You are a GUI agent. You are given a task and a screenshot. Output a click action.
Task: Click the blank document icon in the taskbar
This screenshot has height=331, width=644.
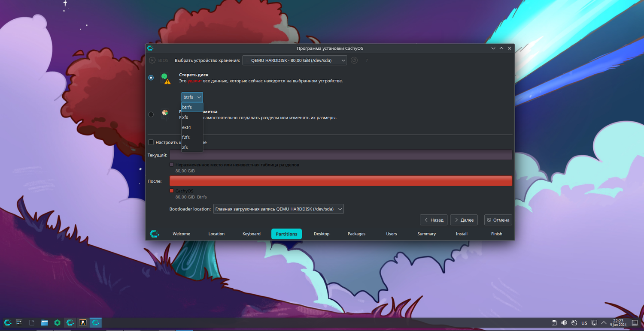coord(32,322)
